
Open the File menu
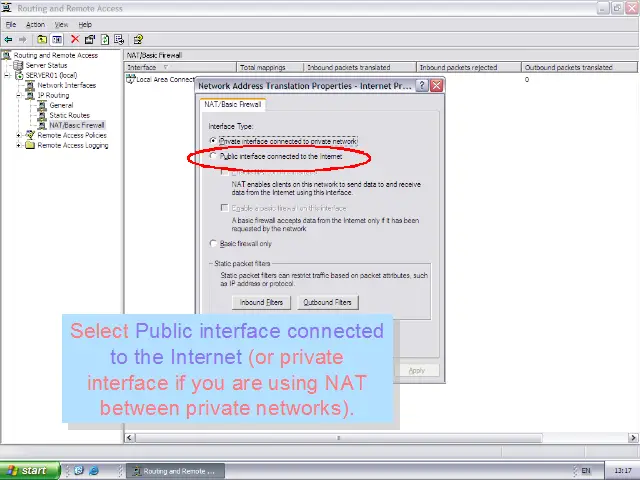click(x=11, y=24)
